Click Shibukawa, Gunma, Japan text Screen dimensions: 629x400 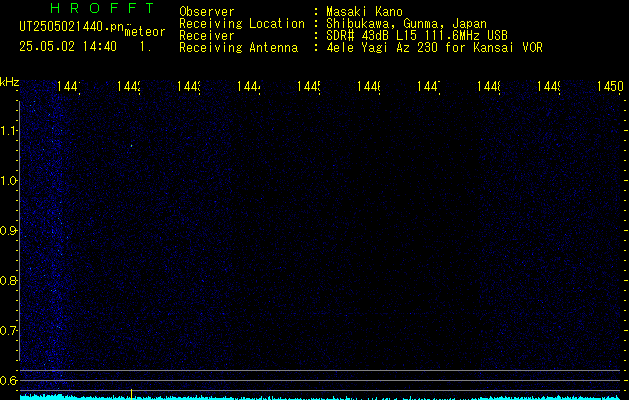[406, 24]
